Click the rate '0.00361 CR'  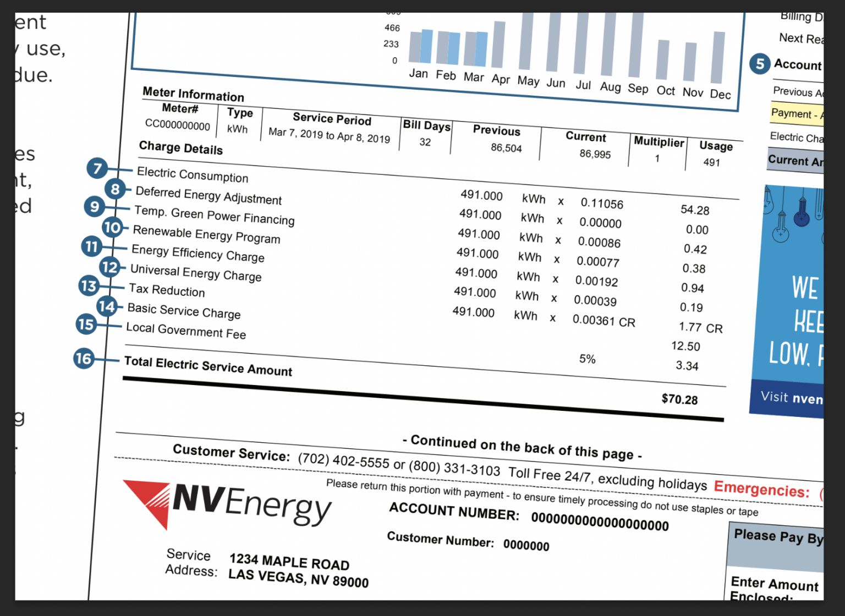pyautogui.click(x=603, y=321)
